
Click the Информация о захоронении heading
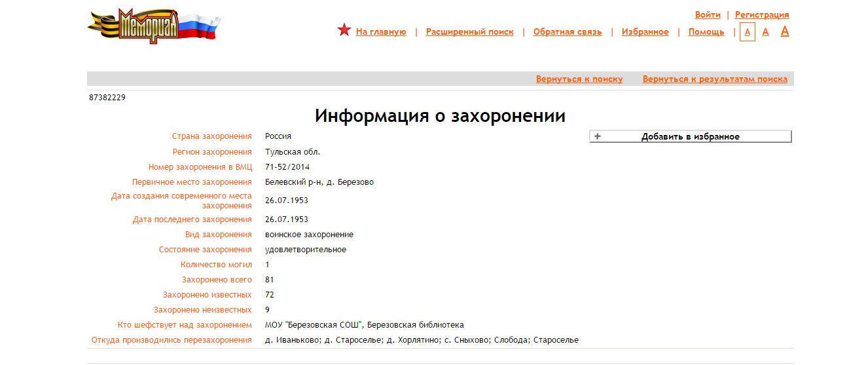[x=440, y=116]
